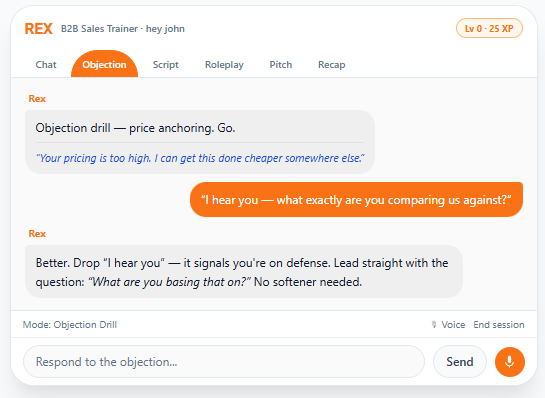
Task: Toggle Voice mode in the status row
Action: (x=448, y=325)
